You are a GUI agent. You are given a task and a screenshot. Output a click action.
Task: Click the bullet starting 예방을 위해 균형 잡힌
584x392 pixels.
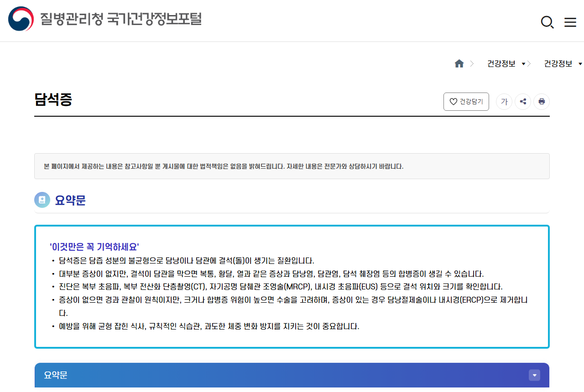click(x=209, y=327)
